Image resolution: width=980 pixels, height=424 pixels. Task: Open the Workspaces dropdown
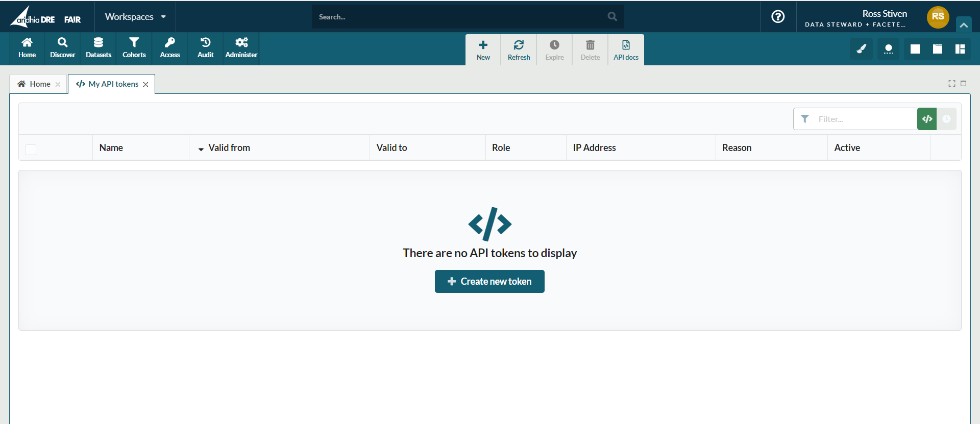[x=135, y=17]
